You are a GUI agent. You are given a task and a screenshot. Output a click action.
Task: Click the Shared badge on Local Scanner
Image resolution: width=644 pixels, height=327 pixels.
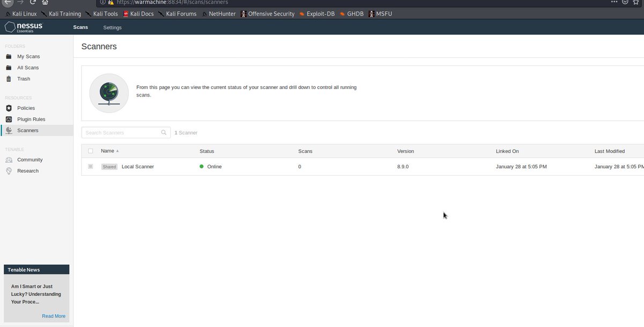109,167
